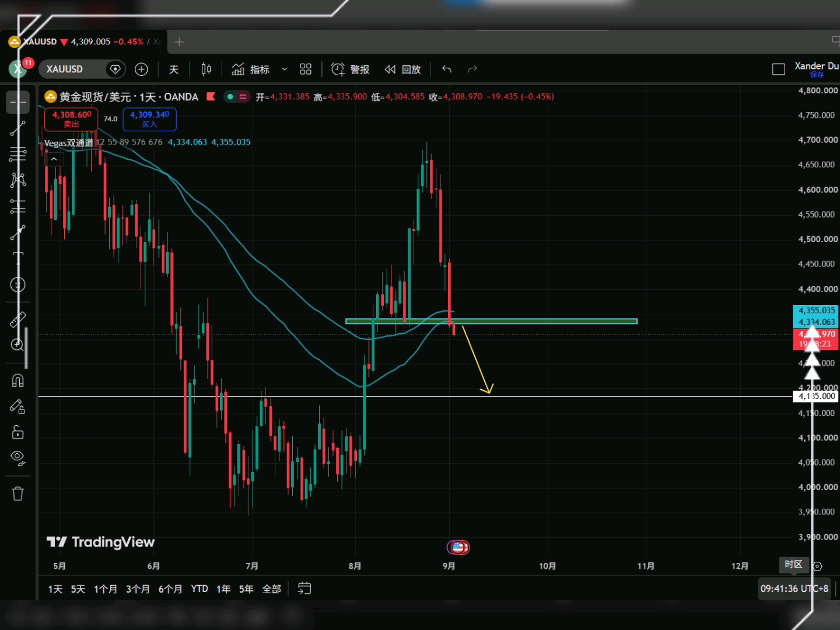Viewport: 840px width, 630px height.
Task: Click the blue 买入 buy price button
Action: [x=149, y=119]
